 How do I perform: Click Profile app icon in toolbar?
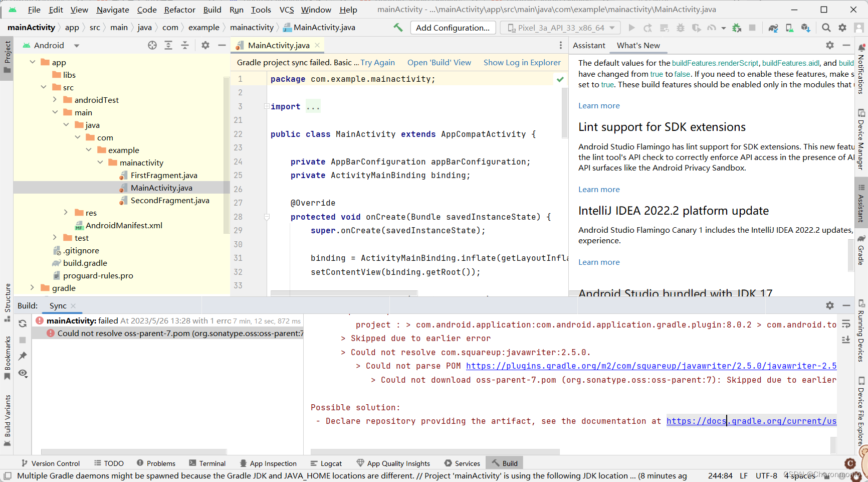[x=712, y=28]
